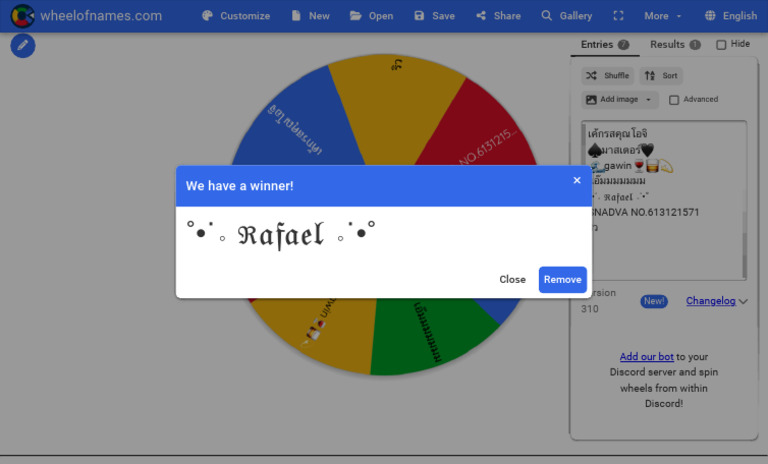Screen dimensions: 768x464
Task: Click the Share icon
Action: click(481, 16)
